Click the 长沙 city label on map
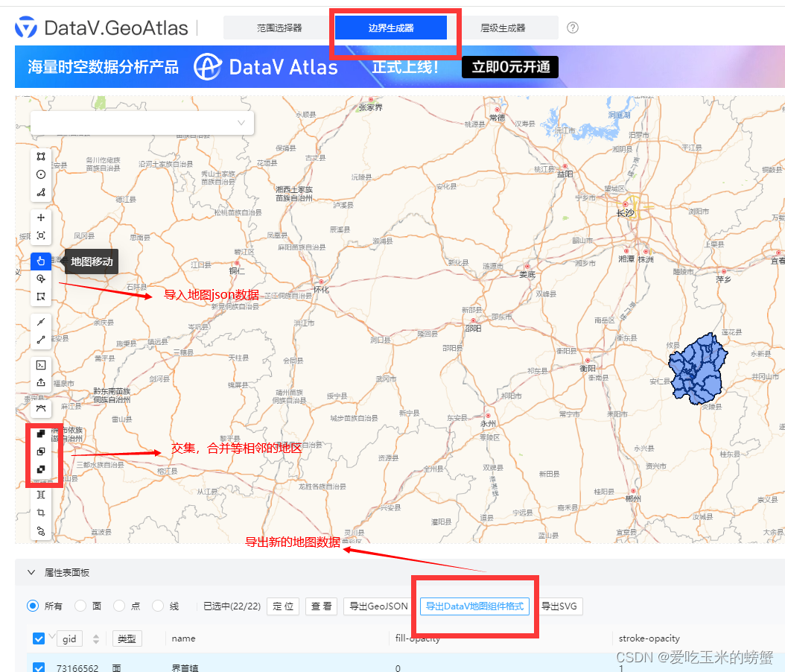 tap(626, 213)
